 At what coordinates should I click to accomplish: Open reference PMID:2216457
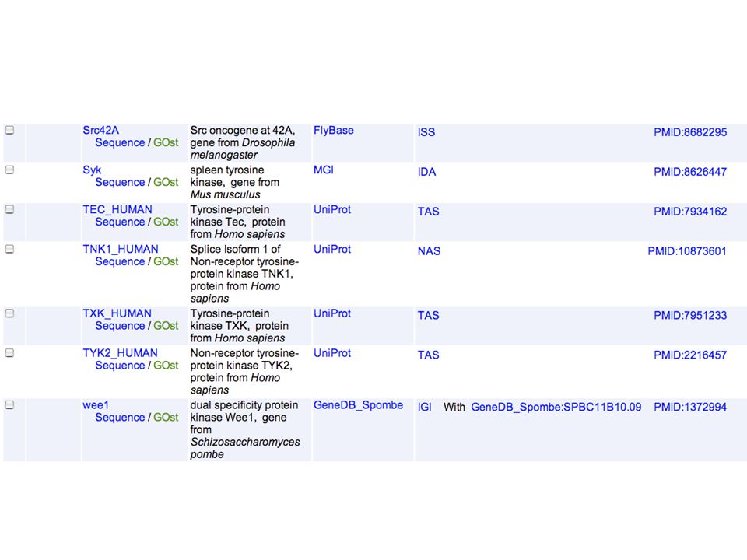690,355
